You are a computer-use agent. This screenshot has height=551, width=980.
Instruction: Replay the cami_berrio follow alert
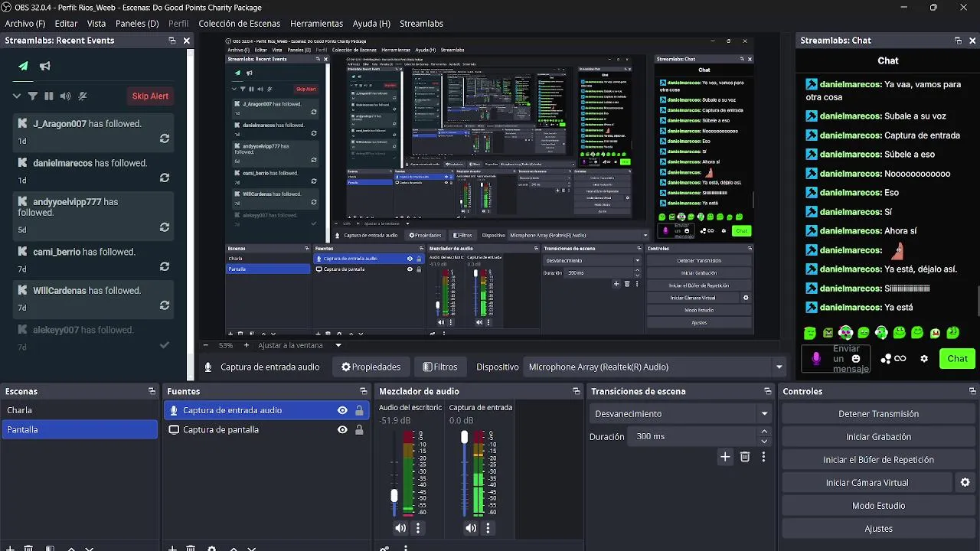click(165, 266)
